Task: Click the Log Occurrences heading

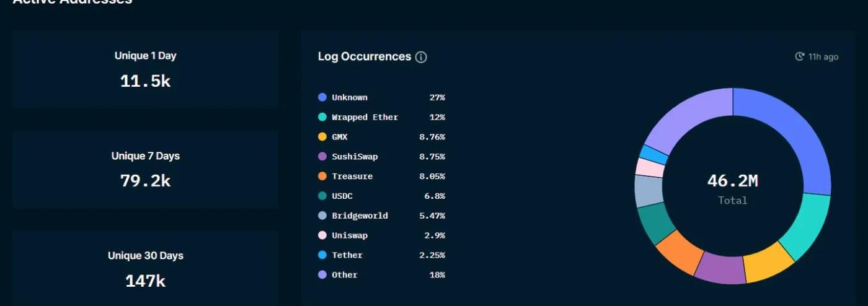Action: [365, 56]
